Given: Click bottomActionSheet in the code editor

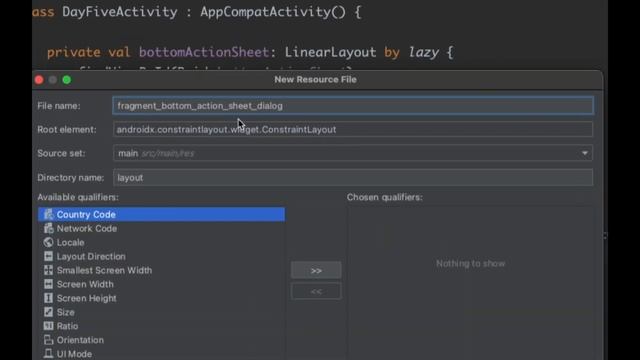Looking at the screenshot, I should pos(204,52).
